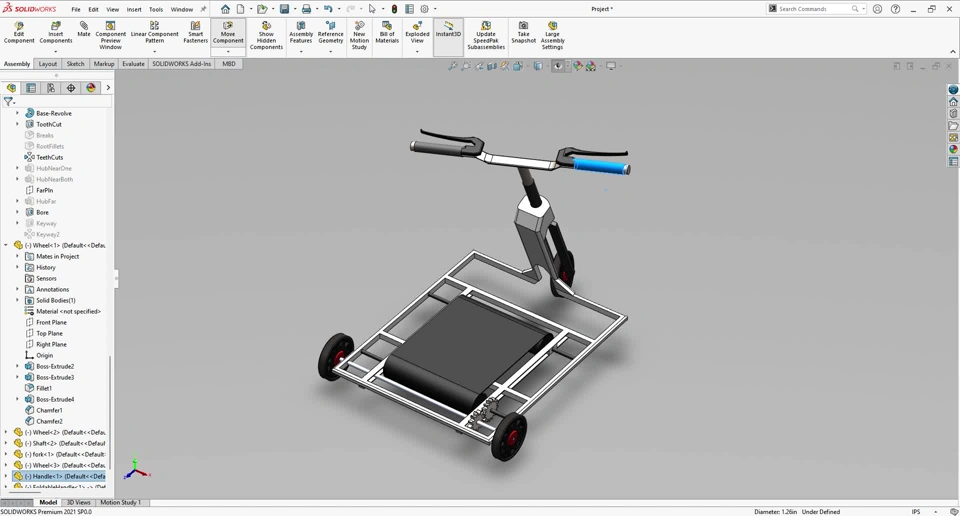Switch to FeatureManager design tree tab
This screenshot has width=960, height=516.
tap(11, 88)
